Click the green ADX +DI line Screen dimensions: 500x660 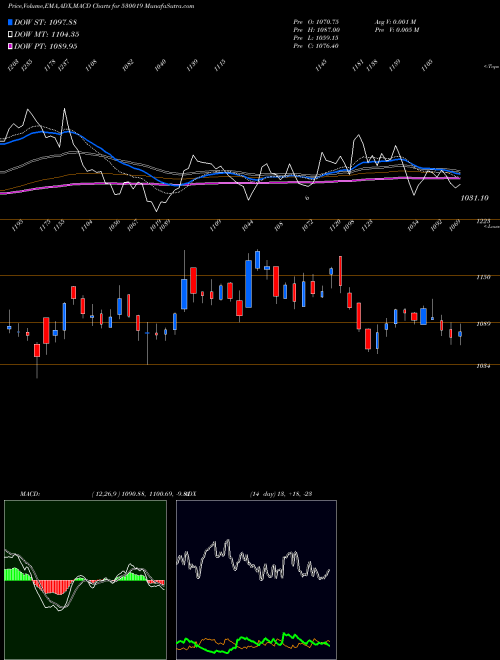pyautogui.click(x=253, y=642)
